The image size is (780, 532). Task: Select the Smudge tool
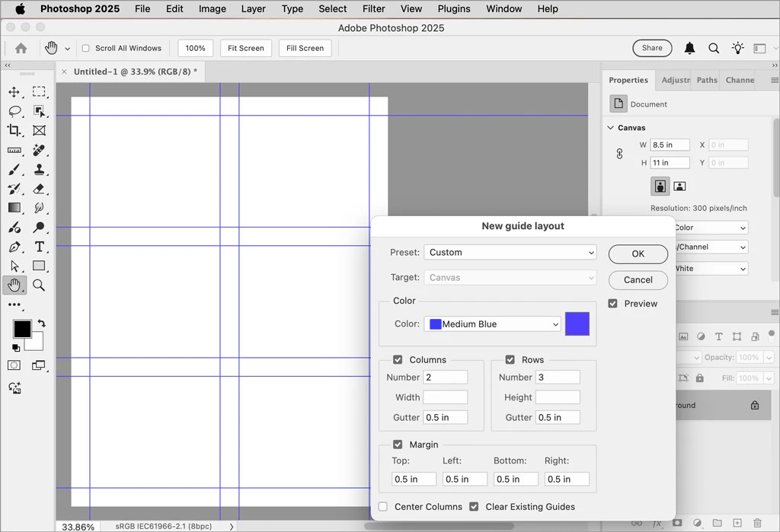pos(39,208)
